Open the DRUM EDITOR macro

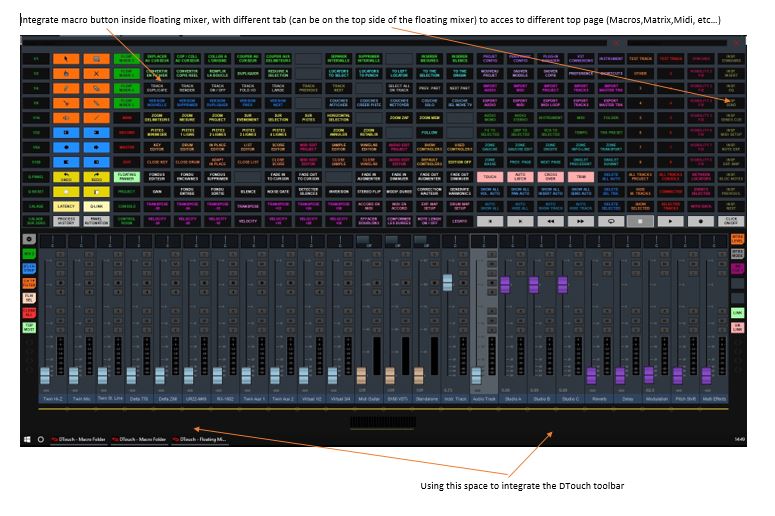187,147
